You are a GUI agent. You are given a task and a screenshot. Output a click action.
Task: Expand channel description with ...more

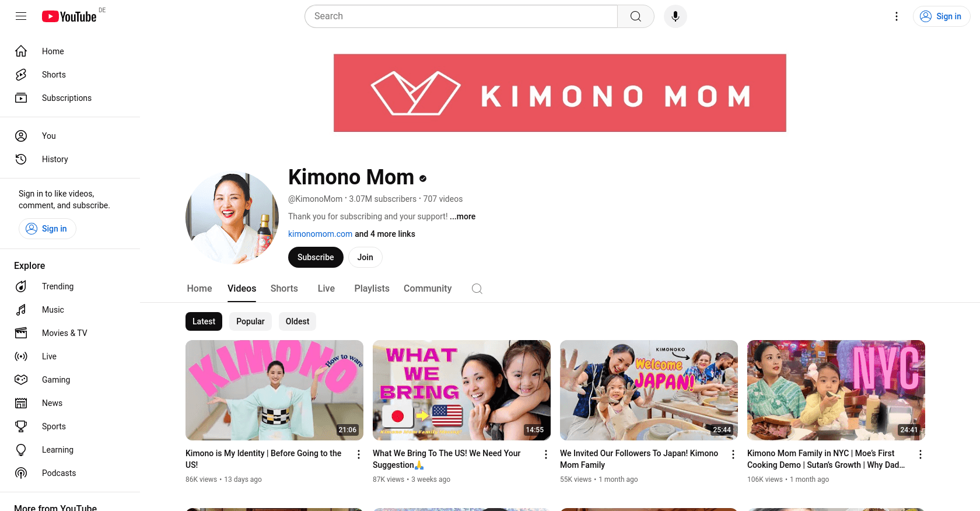pos(463,216)
